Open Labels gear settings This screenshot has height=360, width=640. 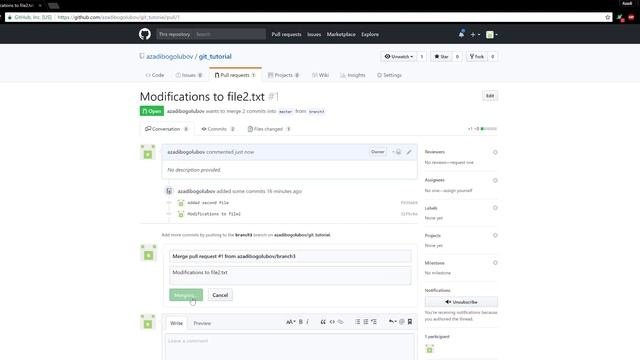(x=495, y=208)
